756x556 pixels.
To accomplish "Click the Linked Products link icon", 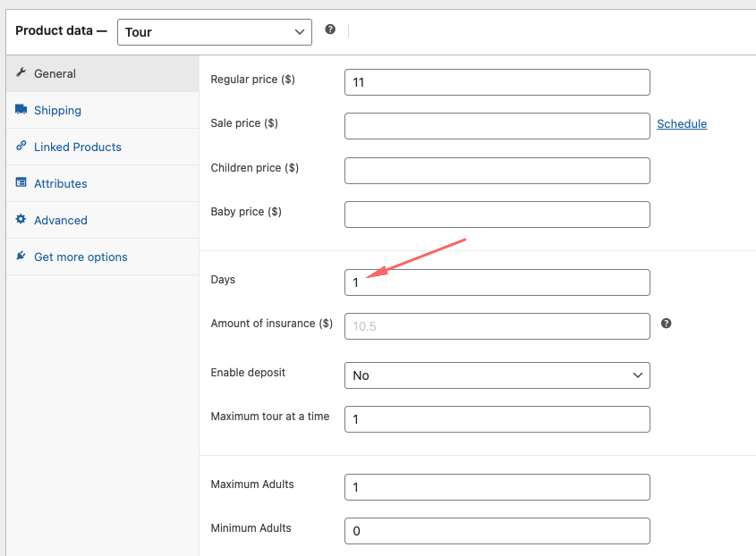I will [21, 146].
